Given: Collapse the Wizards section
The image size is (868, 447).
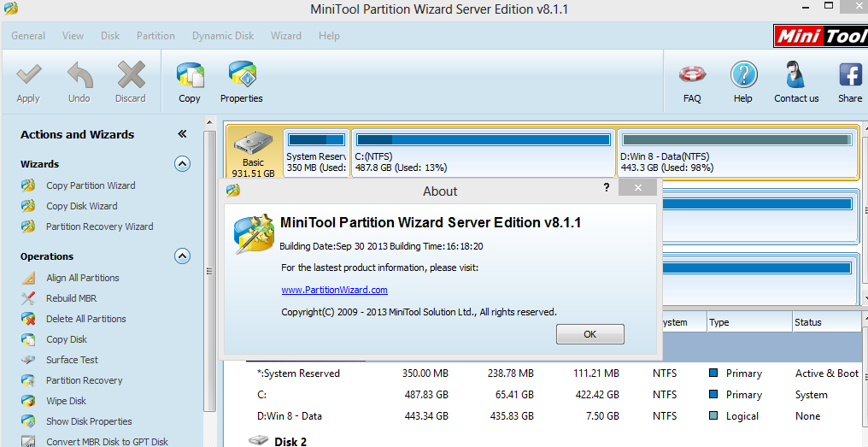Looking at the screenshot, I should 182,164.
